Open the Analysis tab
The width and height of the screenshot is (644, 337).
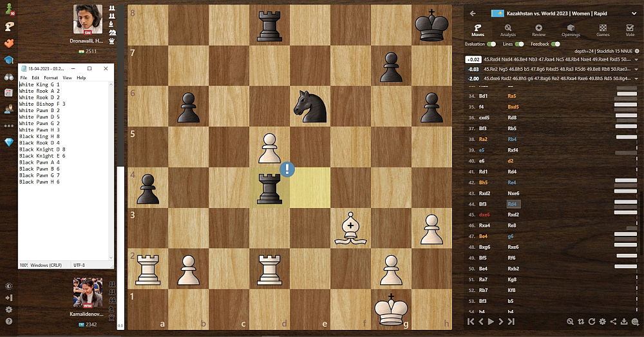click(508, 30)
